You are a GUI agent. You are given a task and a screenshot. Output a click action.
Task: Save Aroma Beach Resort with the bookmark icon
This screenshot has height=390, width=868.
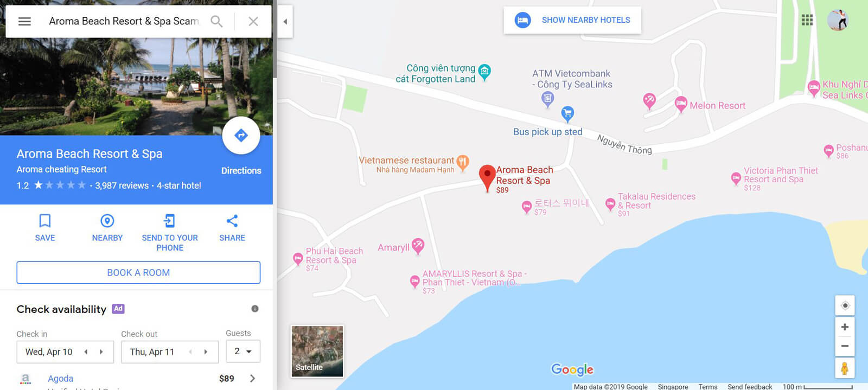click(45, 221)
